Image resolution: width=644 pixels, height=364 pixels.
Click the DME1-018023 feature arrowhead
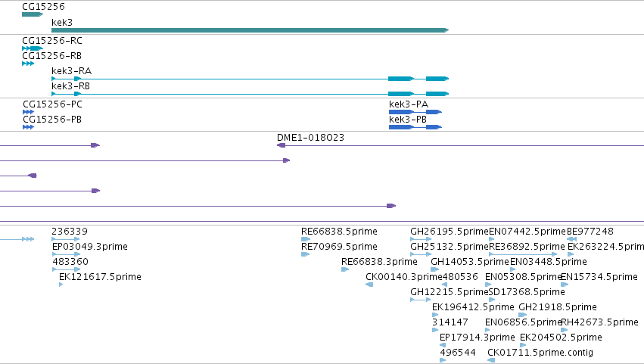coord(282,145)
